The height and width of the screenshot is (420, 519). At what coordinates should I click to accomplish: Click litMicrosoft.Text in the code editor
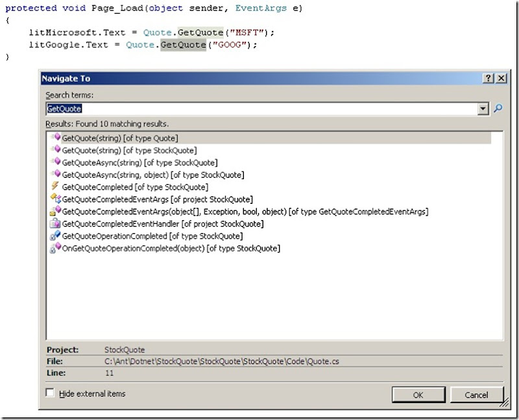(x=77, y=32)
